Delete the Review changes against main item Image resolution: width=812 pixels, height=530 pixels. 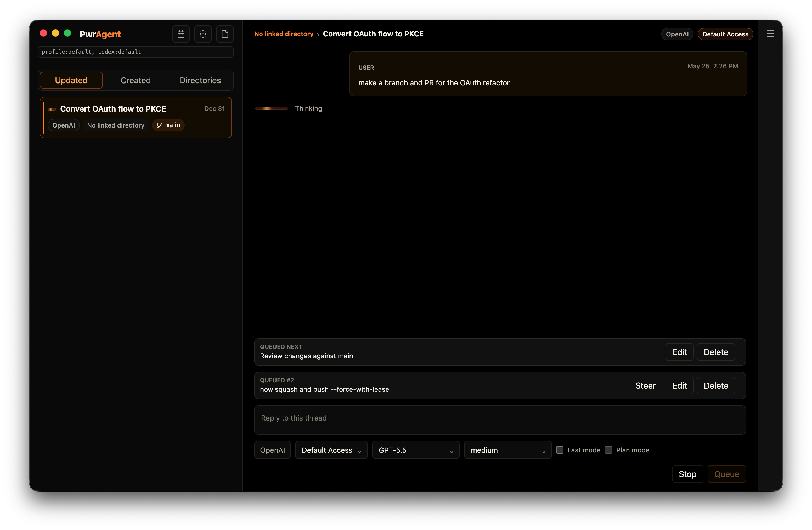point(716,352)
